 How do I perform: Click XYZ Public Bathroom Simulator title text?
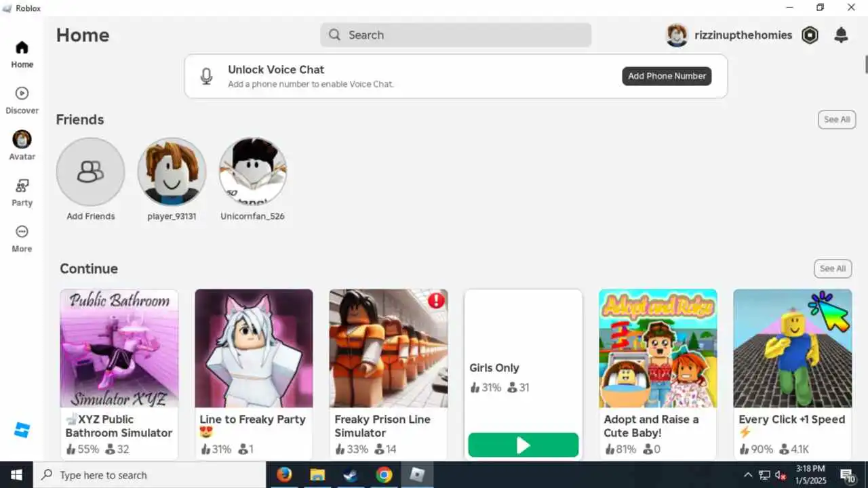[x=119, y=426]
